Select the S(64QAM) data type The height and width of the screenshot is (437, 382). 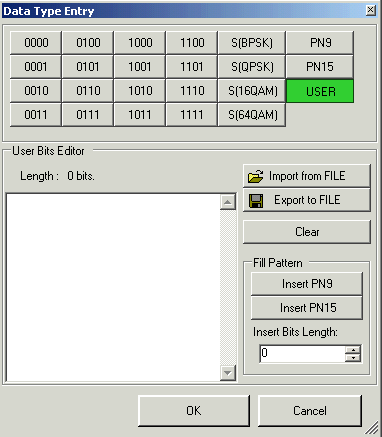point(252,115)
